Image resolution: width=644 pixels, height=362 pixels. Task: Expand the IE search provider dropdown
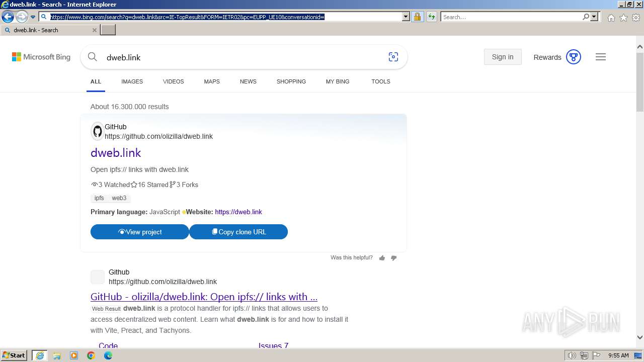pos(594,17)
